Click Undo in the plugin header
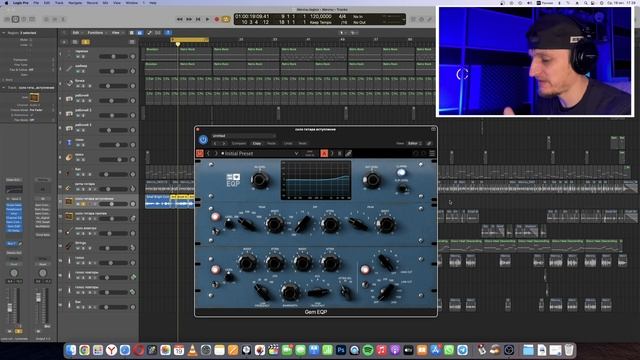The height and width of the screenshot is (360, 640). pos(288,144)
